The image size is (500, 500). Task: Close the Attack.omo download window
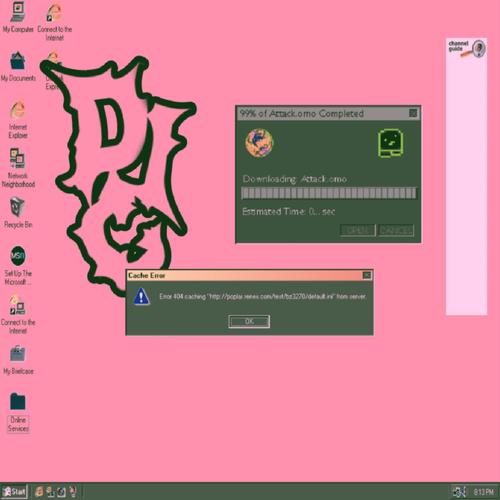click(x=413, y=113)
